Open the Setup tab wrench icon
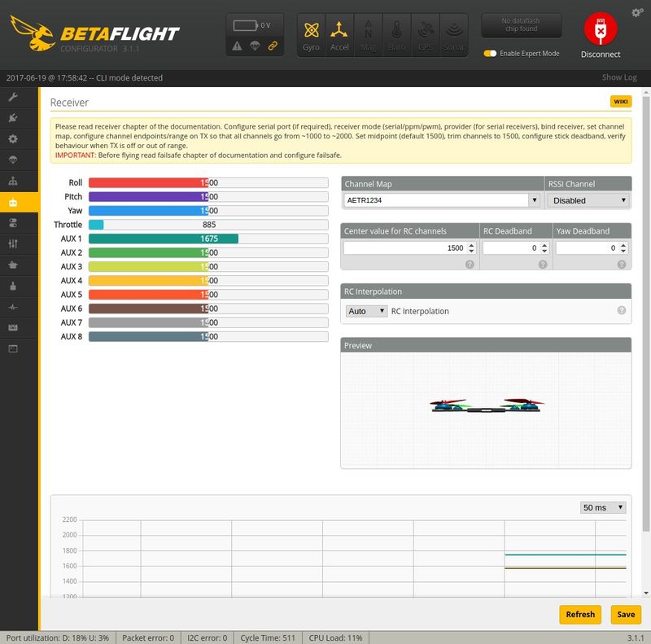The image size is (651, 644). pyautogui.click(x=13, y=97)
